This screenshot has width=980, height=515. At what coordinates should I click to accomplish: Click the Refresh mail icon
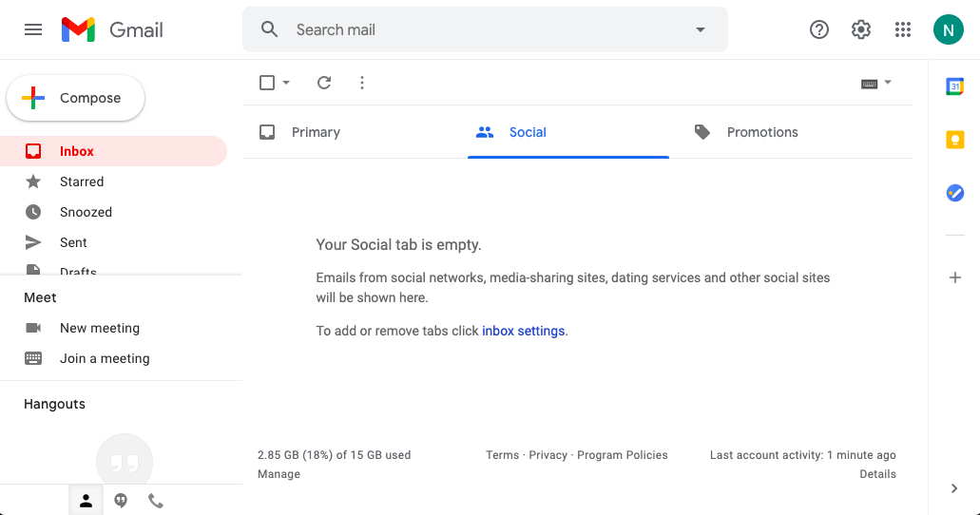(x=324, y=83)
